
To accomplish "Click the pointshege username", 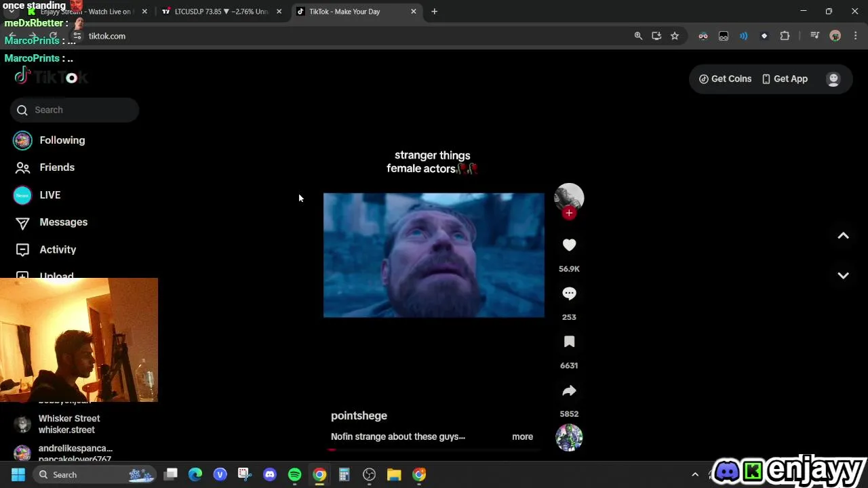I will coord(359,415).
